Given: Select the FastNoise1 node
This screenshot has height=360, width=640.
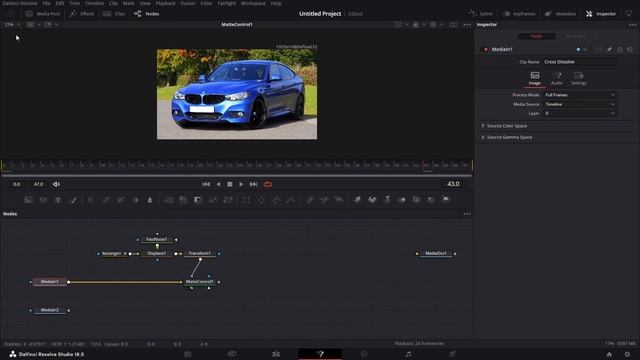Looking at the screenshot, I should pos(157,240).
